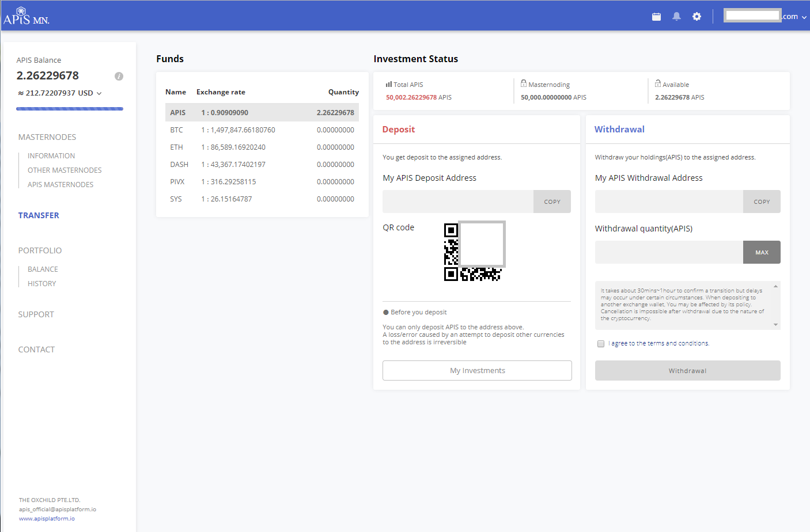Go to BALANCE page
810x532 pixels.
click(x=43, y=269)
